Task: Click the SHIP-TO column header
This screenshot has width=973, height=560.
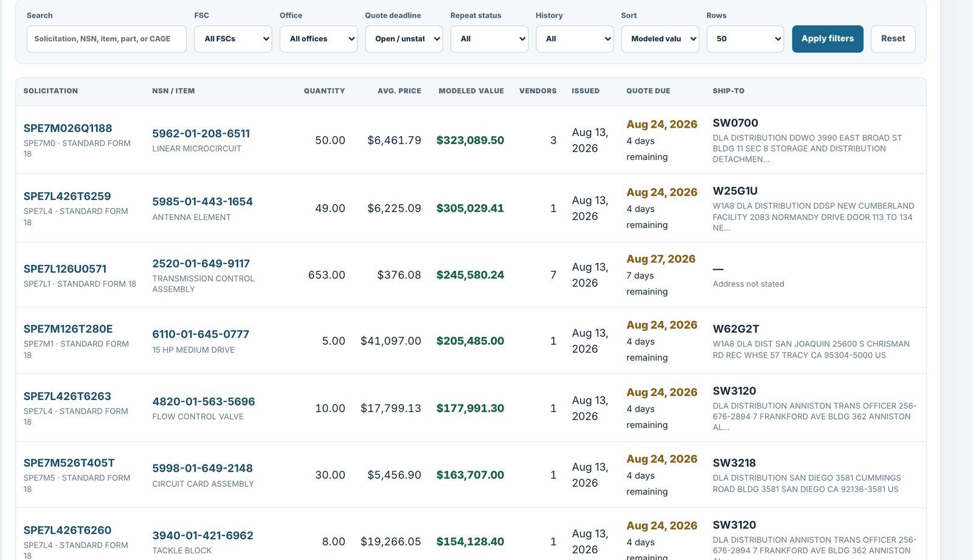Action: coord(729,91)
